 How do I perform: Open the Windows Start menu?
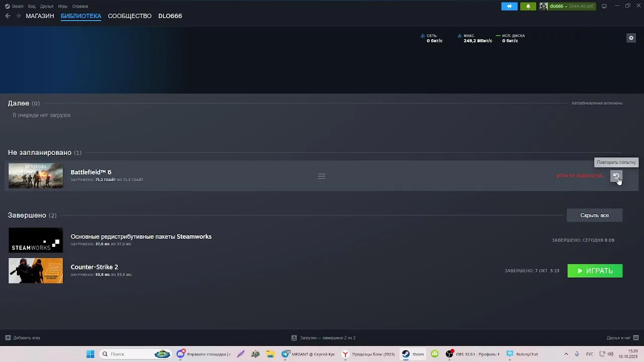pyautogui.click(x=90, y=354)
